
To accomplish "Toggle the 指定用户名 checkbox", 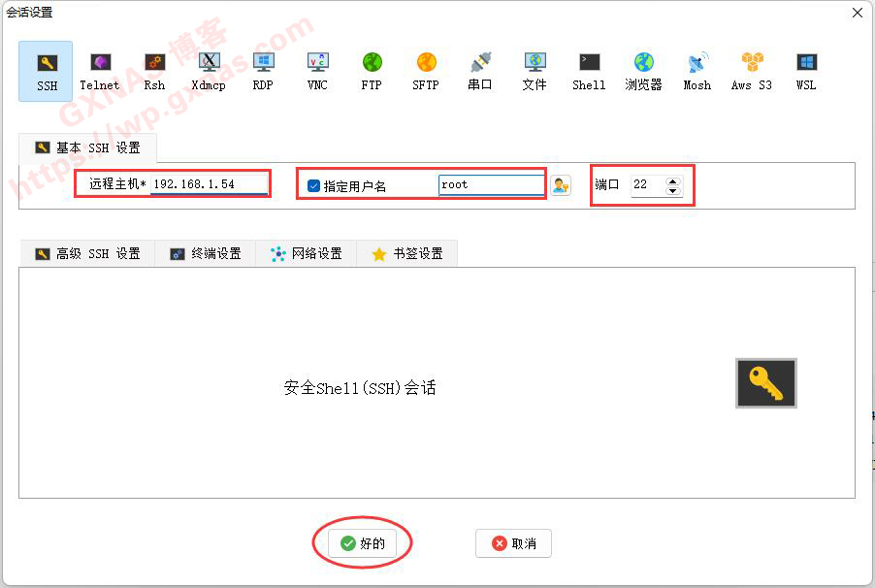I will tap(314, 186).
